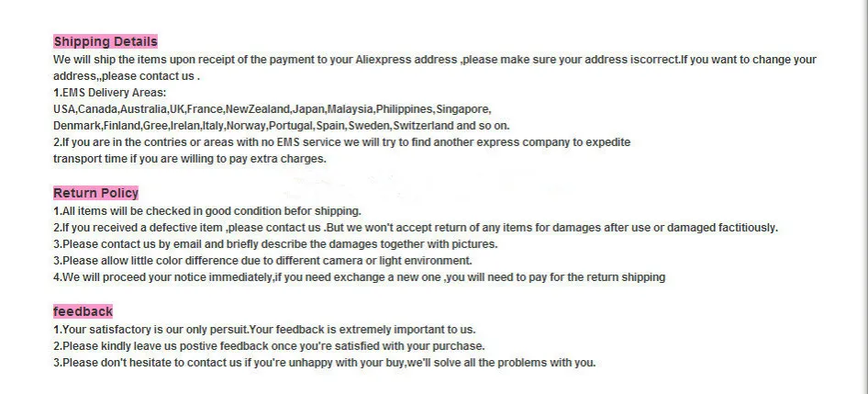Click 'Your satisfactory is our only persuit' line

(264, 330)
